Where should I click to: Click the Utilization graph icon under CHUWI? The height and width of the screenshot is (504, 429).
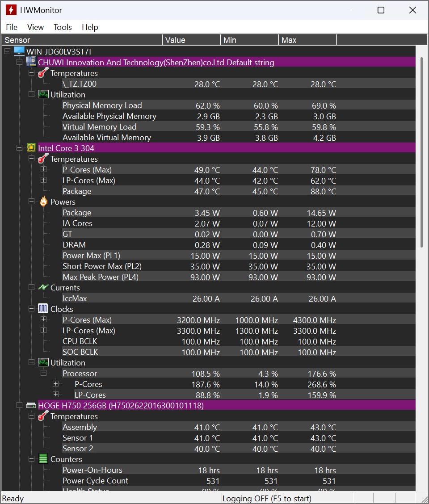point(43,95)
